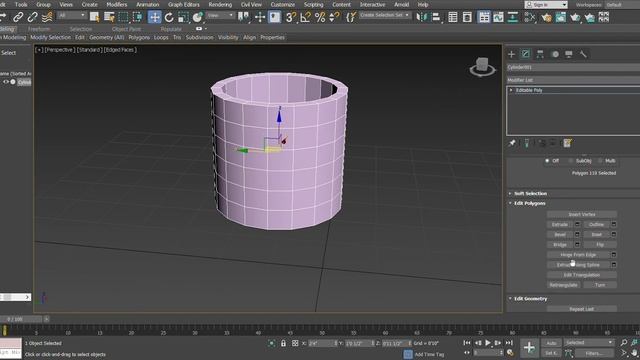
Task: Toggle the 3D Snaps button
Action: (290, 17)
